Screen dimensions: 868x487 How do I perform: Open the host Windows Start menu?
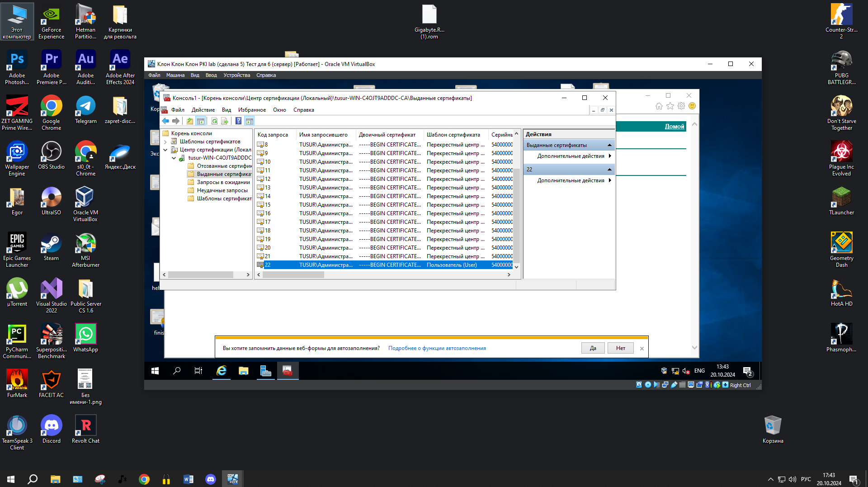click(11, 479)
